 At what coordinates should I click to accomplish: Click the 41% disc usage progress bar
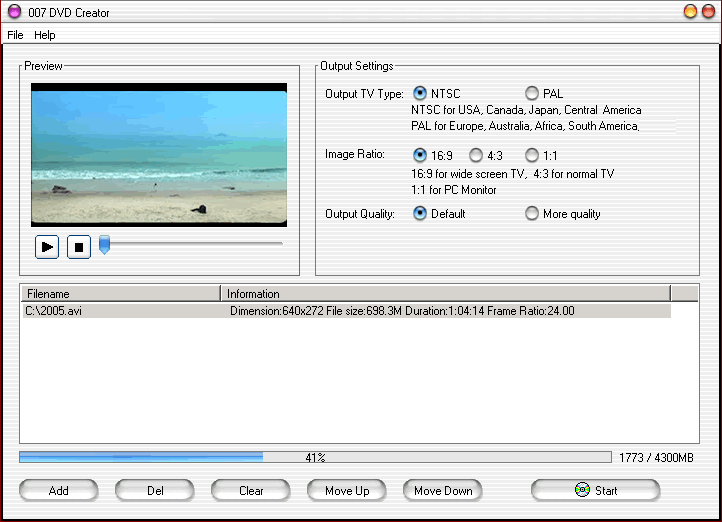pyautogui.click(x=315, y=457)
